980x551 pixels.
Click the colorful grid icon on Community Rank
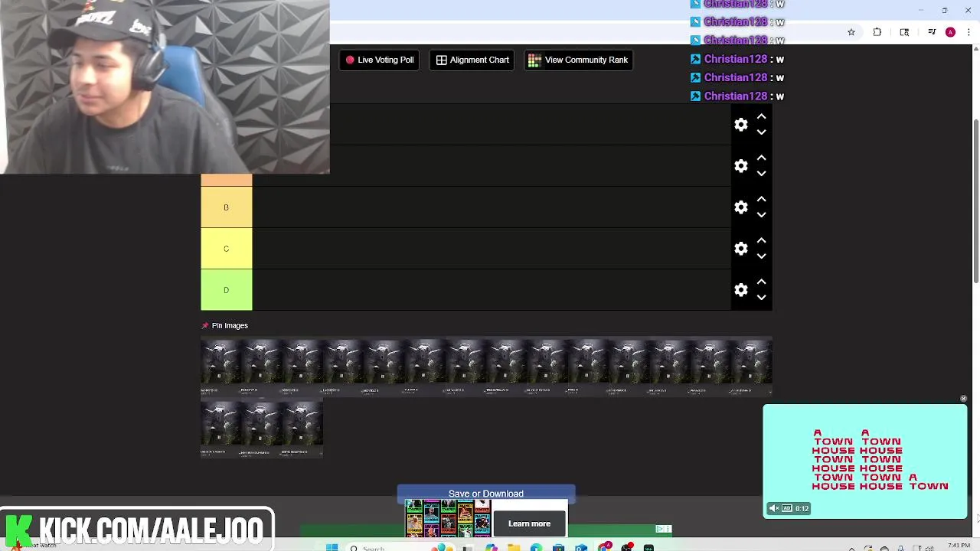click(534, 60)
